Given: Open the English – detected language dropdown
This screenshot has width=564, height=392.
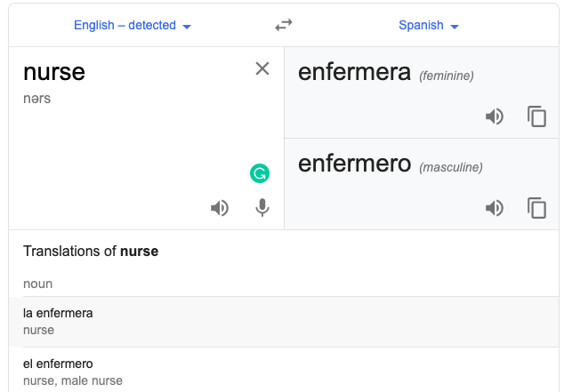Looking at the screenshot, I should pos(133,26).
